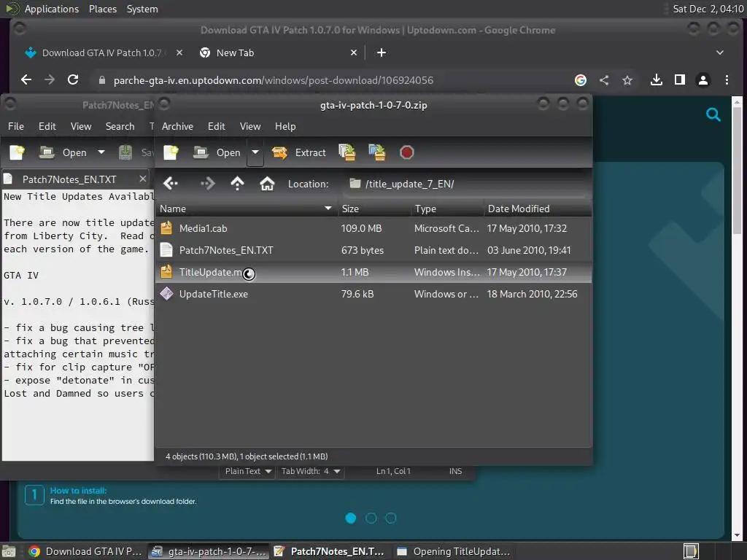Expand the Chrome tab search chevron
Viewport: 747px width, 560px height.
click(x=720, y=52)
